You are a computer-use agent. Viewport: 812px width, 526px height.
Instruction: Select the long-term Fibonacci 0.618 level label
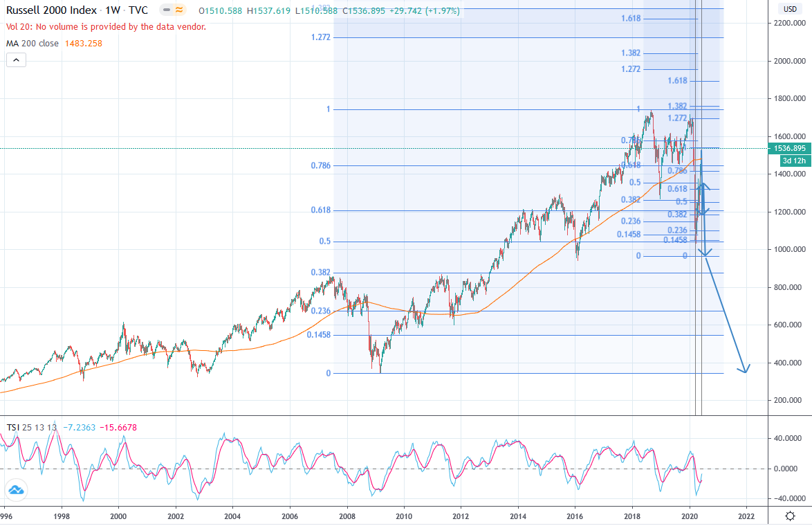[320, 210]
